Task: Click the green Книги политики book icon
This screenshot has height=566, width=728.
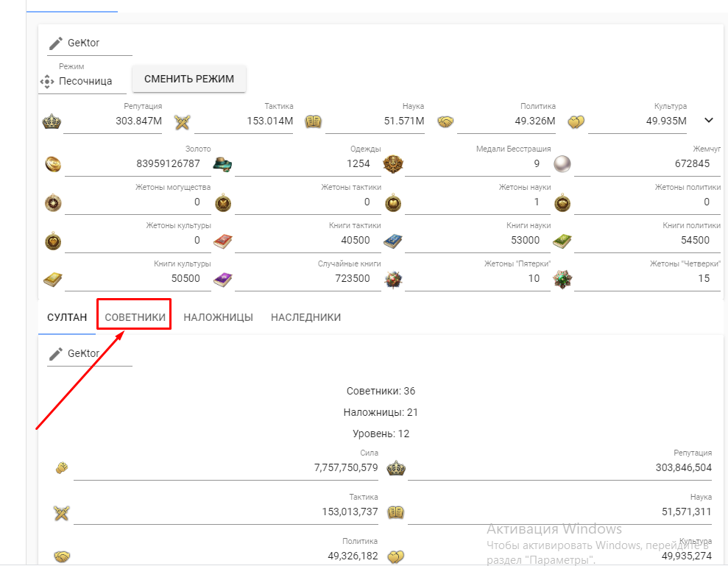Action: pyautogui.click(x=562, y=241)
